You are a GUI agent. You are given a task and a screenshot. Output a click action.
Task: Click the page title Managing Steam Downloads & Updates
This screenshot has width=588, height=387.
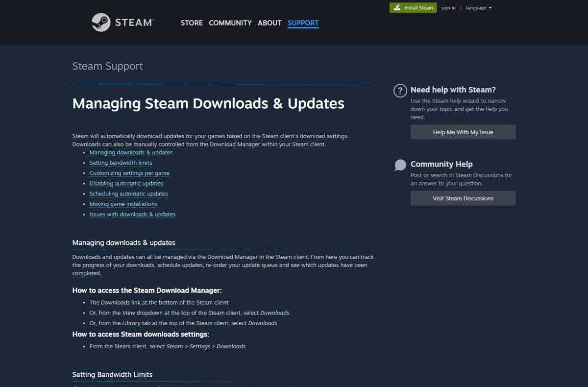coord(208,103)
